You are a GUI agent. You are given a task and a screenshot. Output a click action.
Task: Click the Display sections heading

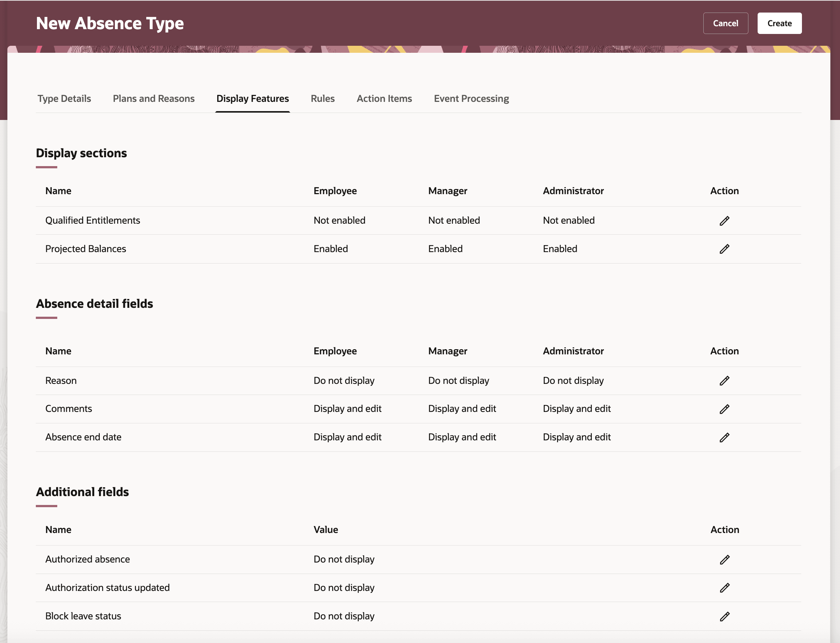coord(81,153)
